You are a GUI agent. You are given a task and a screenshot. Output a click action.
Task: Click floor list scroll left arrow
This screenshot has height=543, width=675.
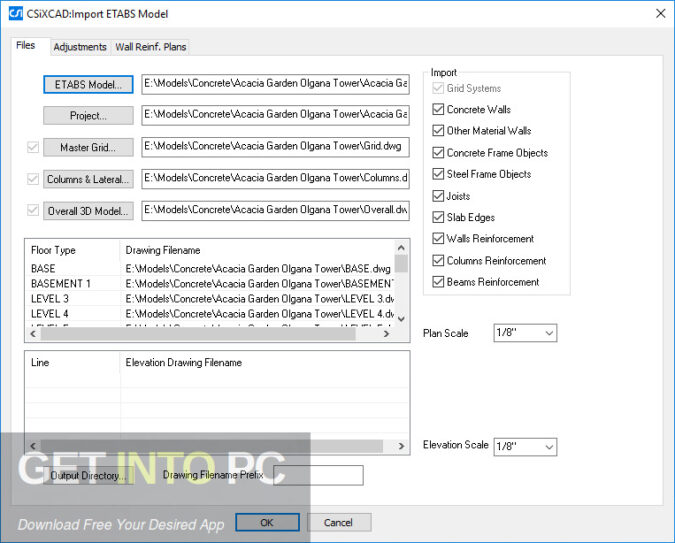click(x=33, y=334)
